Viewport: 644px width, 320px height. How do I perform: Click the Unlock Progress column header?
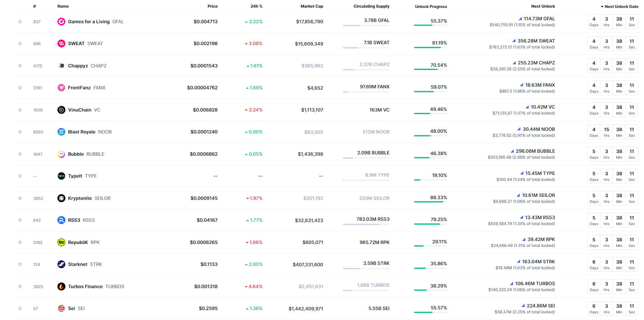[x=431, y=7]
